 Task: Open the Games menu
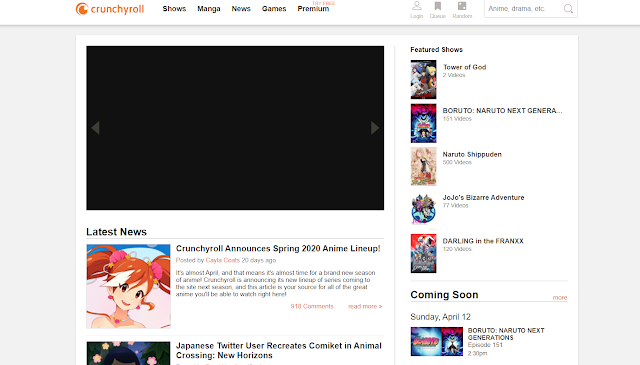tap(274, 9)
